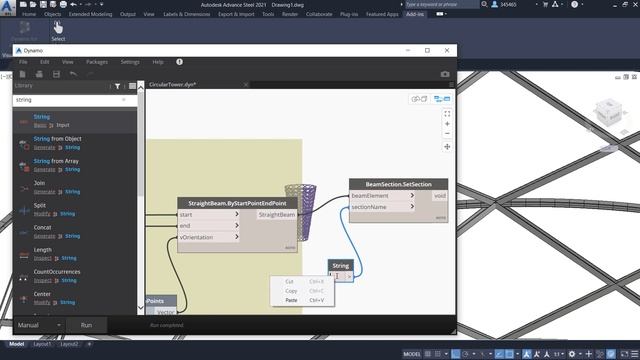Toggle polar tracking in status bar
640x360 pixels.
pos(465,354)
